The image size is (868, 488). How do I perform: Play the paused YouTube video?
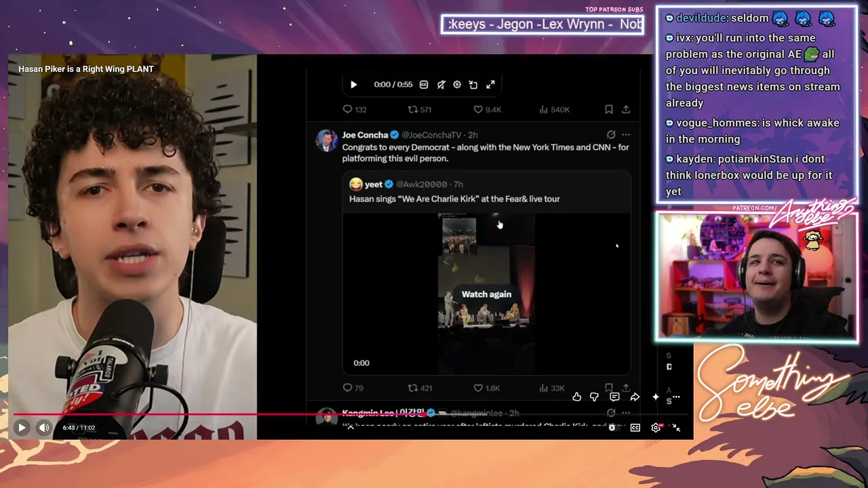22,428
